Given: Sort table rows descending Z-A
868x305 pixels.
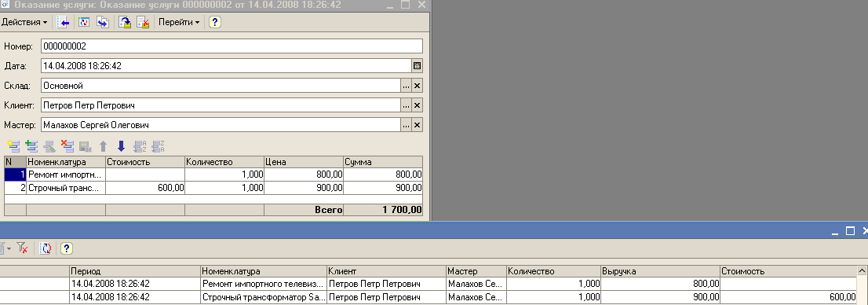Looking at the screenshot, I should [x=159, y=146].
